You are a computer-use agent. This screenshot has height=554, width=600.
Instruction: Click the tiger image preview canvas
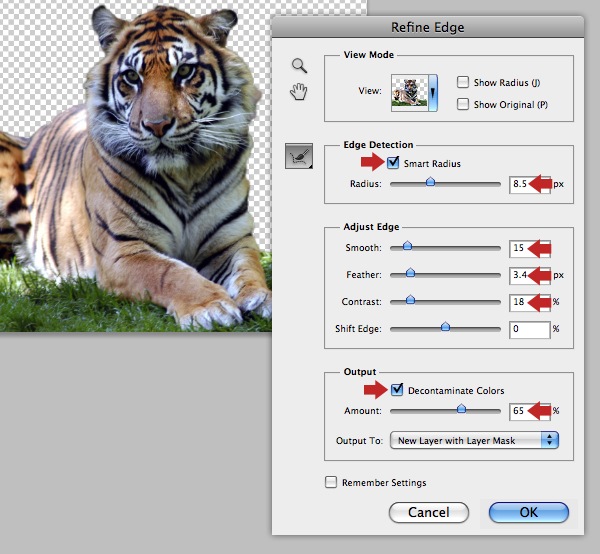(136, 166)
